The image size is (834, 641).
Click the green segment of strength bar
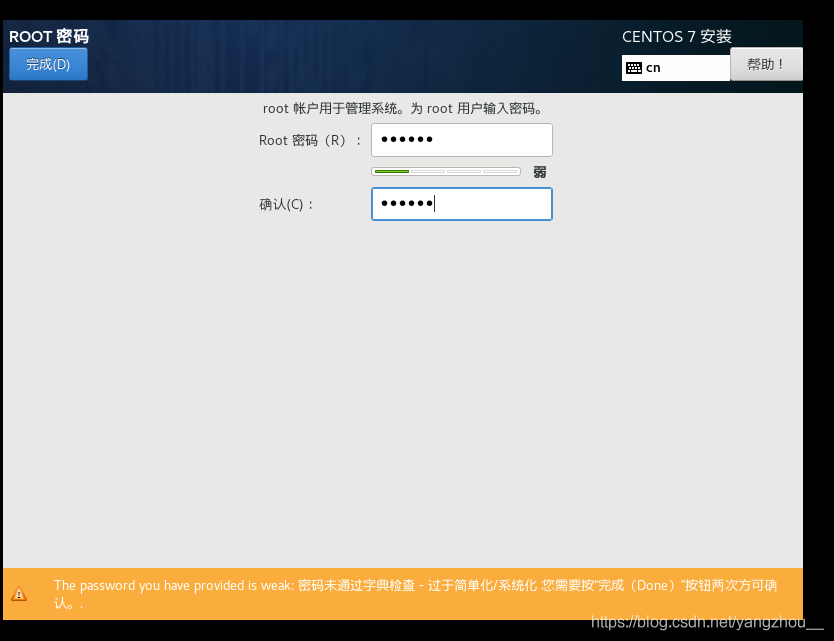tap(392, 171)
